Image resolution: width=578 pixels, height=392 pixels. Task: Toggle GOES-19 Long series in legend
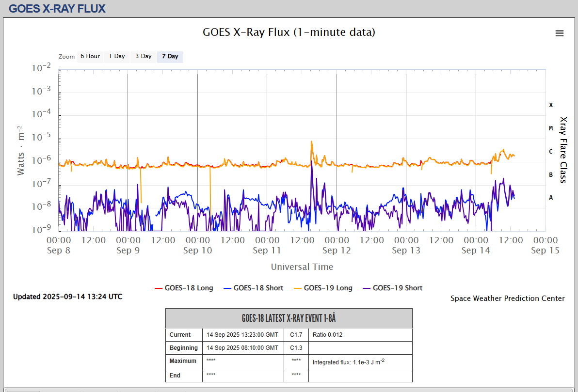point(328,288)
